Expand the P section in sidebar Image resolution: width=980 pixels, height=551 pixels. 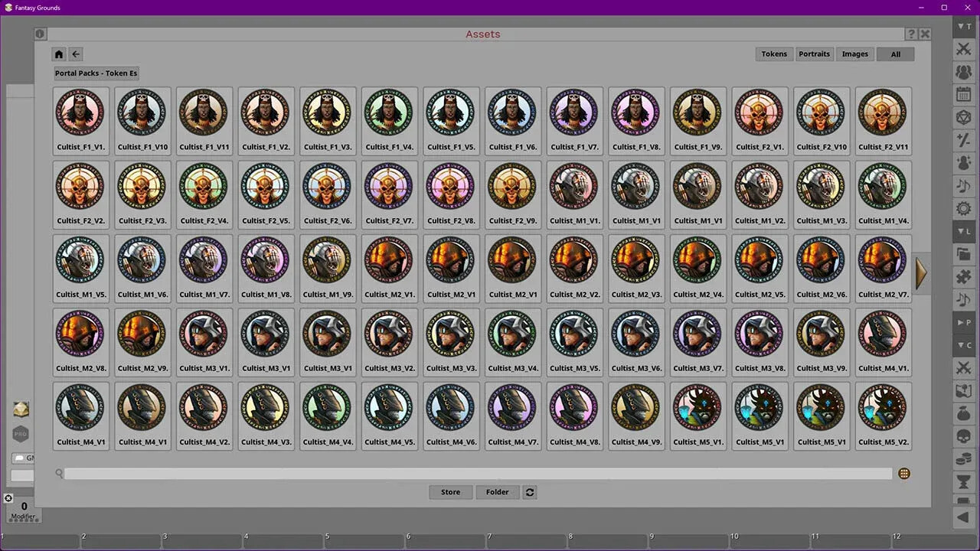point(963,323)
